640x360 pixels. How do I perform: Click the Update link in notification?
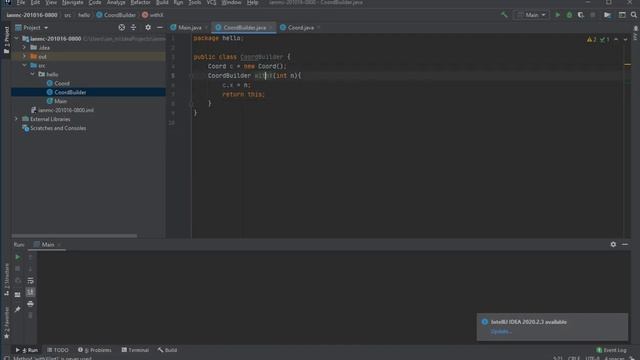point(501,331)
